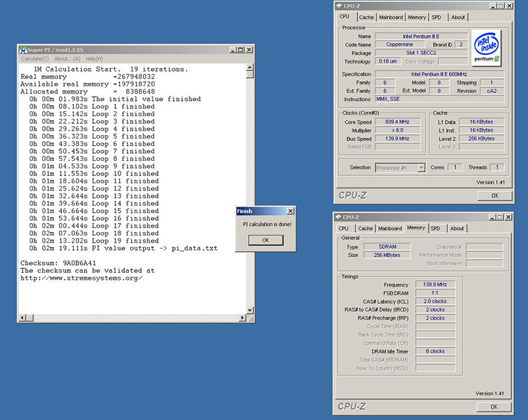Click the CAS# Latency 2.0 clocks field
528x420 pixels.
point(435,301)
